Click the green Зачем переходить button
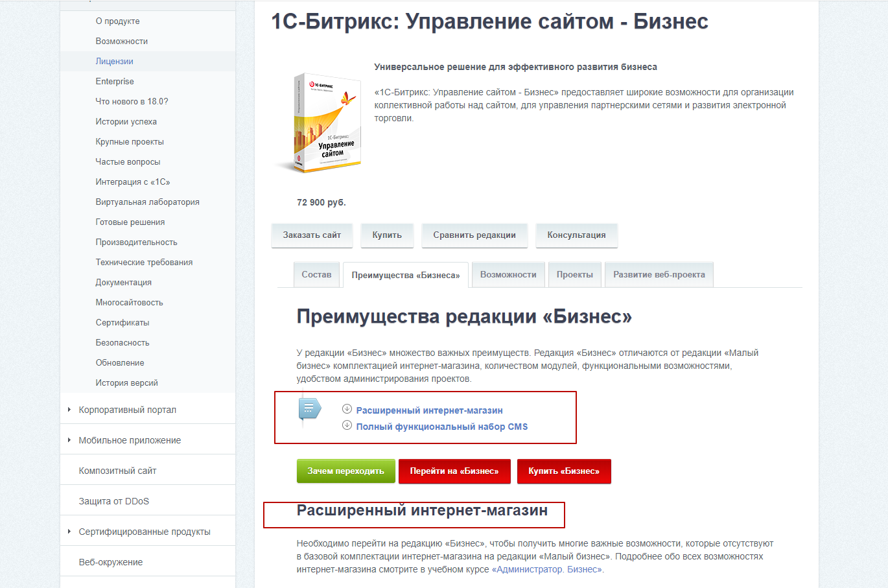The width and height of the screenshot is (888, 588). [x=345, y=471]
